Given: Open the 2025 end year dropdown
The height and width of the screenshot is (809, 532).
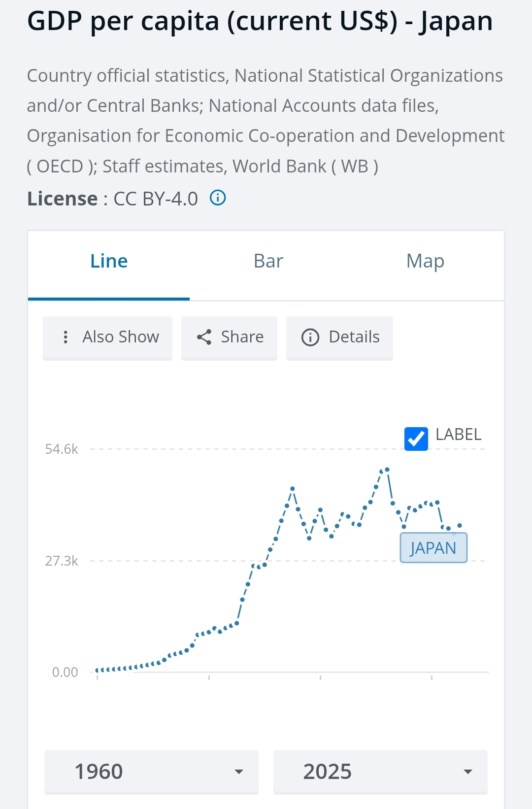Looking at the screenshot, I should pos(380,772).
